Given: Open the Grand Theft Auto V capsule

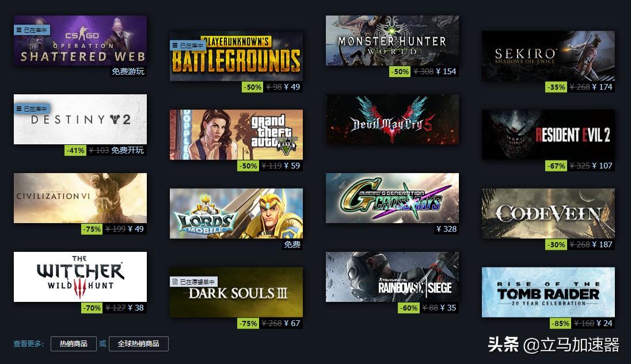Looking at the screenshot, I should pos(236,135).
